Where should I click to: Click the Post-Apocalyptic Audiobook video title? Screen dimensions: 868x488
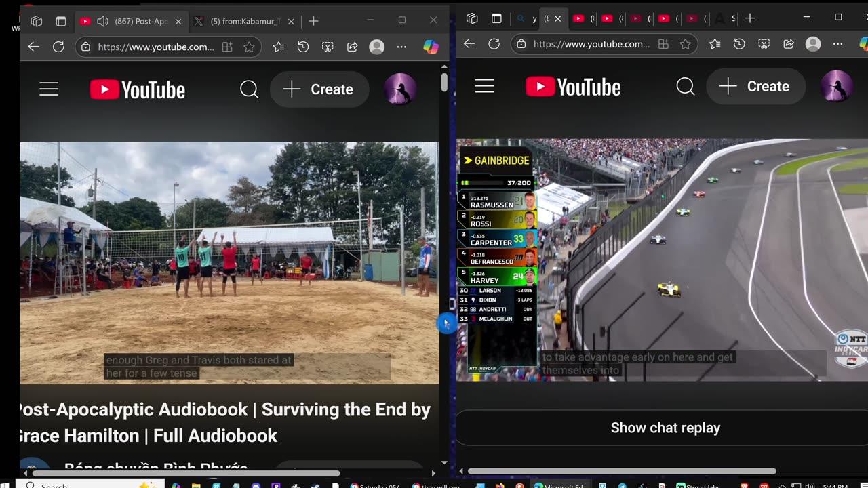[222, 422]
